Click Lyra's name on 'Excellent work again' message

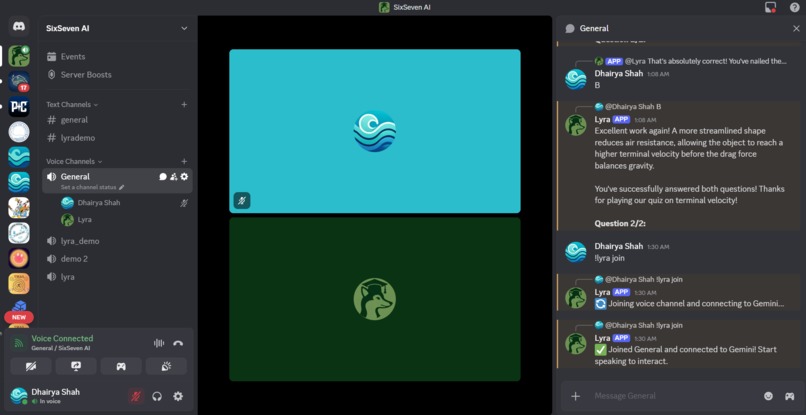point(602,119)
